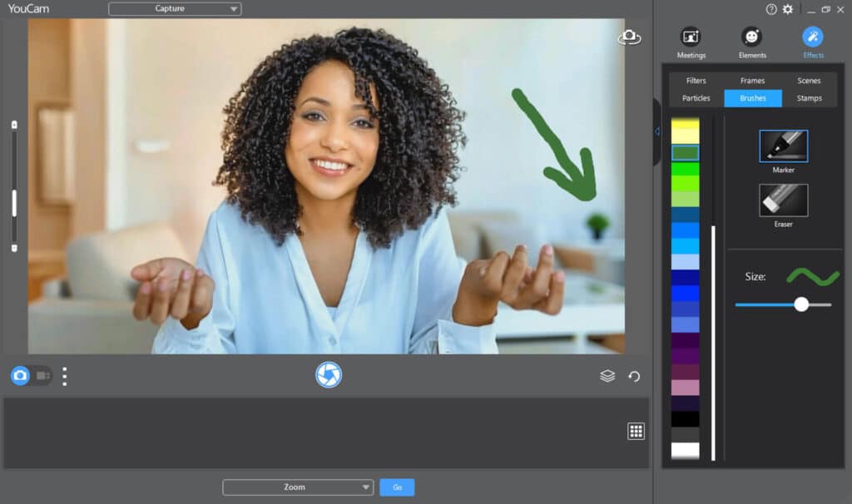The height and width of the screenshot is (504, 852).
Task: Pick the pale yellow color swatch
Action: [686, 136]
